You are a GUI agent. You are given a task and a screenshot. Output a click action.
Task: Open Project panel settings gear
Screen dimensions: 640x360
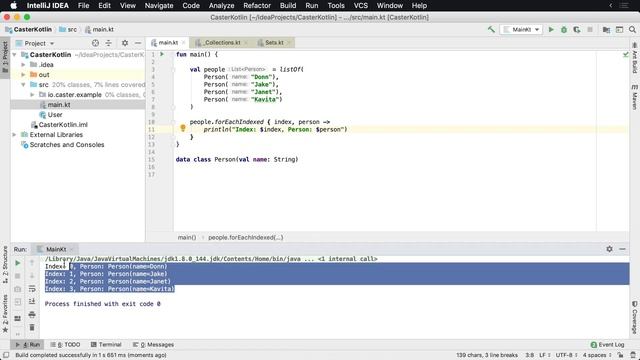[125, 43]
